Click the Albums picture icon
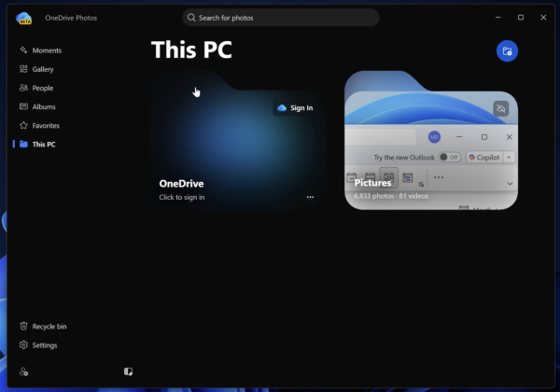560x392 pixels. (x=23, y=106)
